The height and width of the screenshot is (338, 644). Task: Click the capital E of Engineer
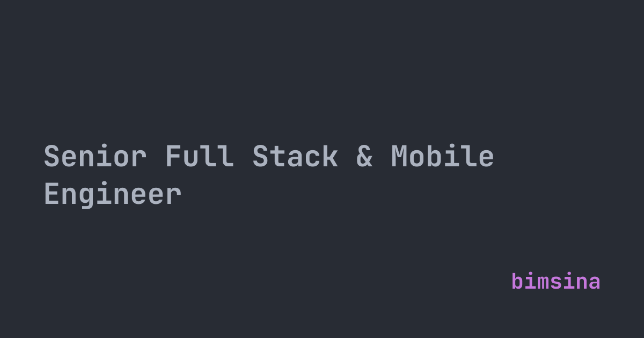tap(52, 194)
